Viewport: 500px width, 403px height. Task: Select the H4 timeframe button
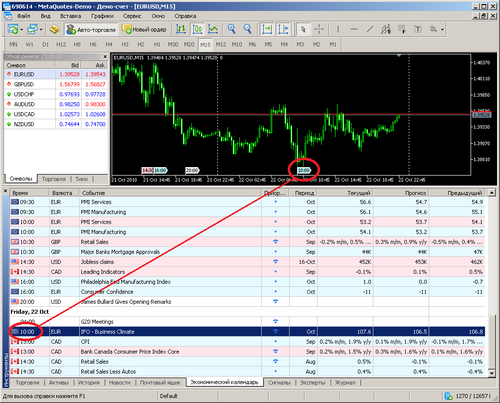(109, 44)
